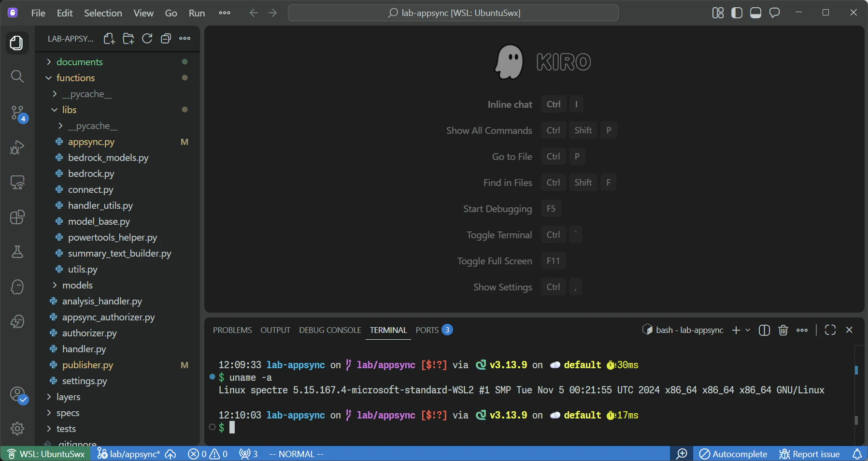Open the Go menu
The image size is (868, 461).
click(171, 13)
